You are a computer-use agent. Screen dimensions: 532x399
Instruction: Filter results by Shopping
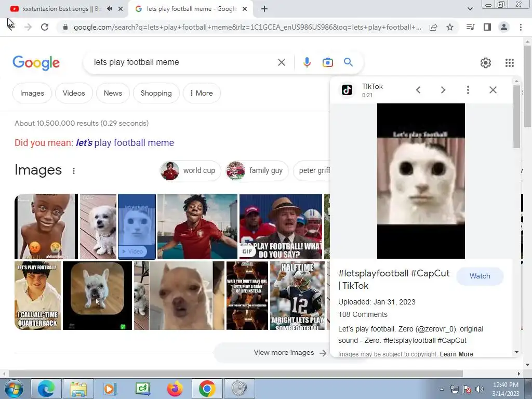tap(156, 93)
